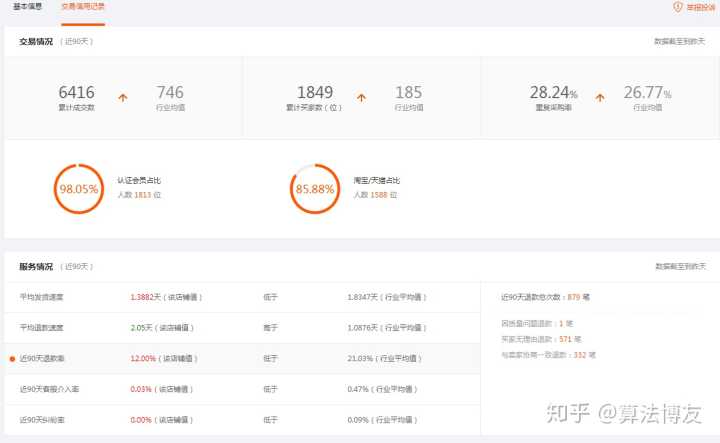This screenshot has width=720, height=443.
Task: Click the 1849 累计买家数 figure
Action: pyautogui.click(x=315, y=92)
